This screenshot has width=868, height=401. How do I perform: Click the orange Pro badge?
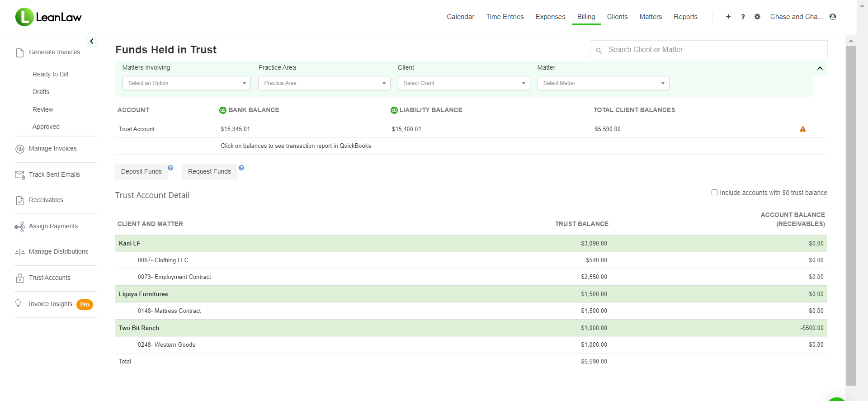click(85, 305)
